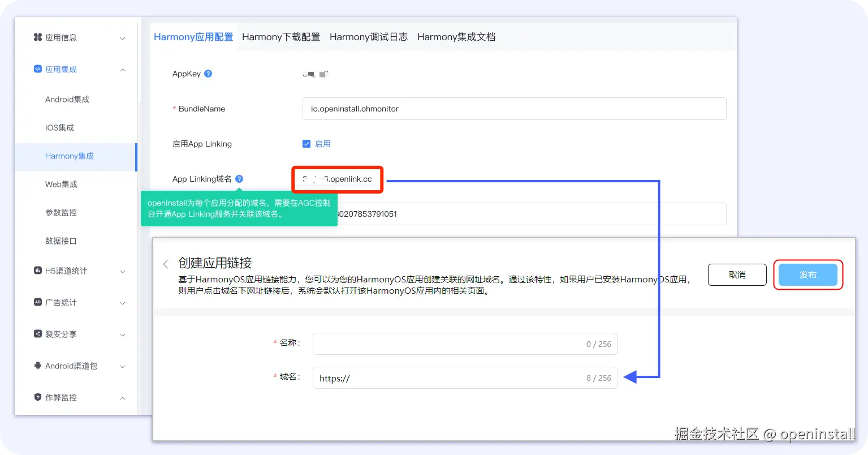This screenshot has width=868, height=455.
Task: Expand the 广告统计 chevron
Action: point(123,303)
